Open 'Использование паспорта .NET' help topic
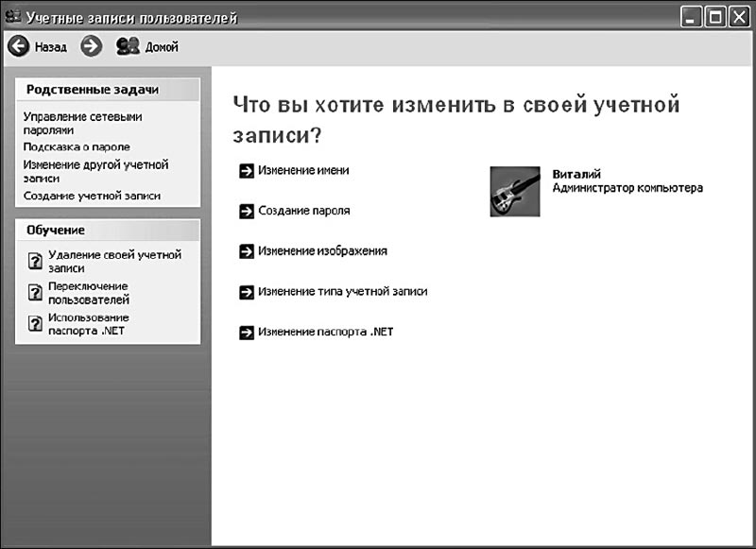The height and width of the screenshot is (549, 756). 89,324
